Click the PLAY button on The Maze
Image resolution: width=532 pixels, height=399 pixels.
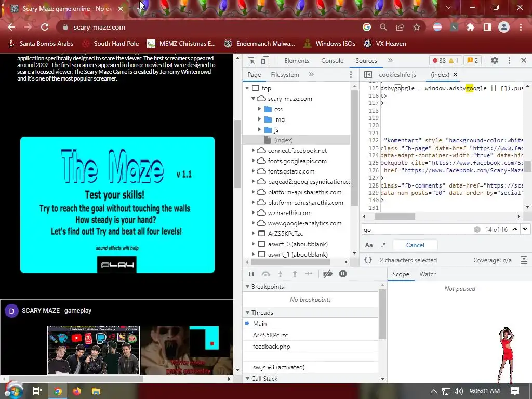(117, 264)
